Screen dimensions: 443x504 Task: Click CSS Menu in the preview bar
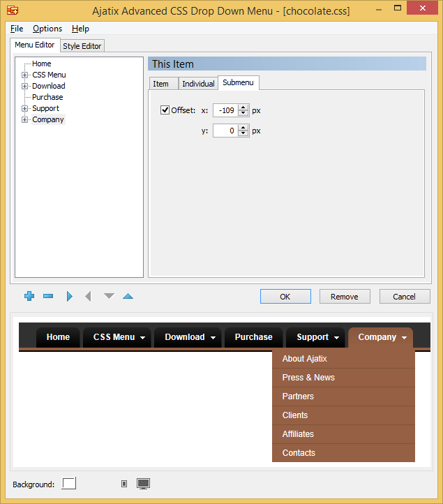pos(118,337)
